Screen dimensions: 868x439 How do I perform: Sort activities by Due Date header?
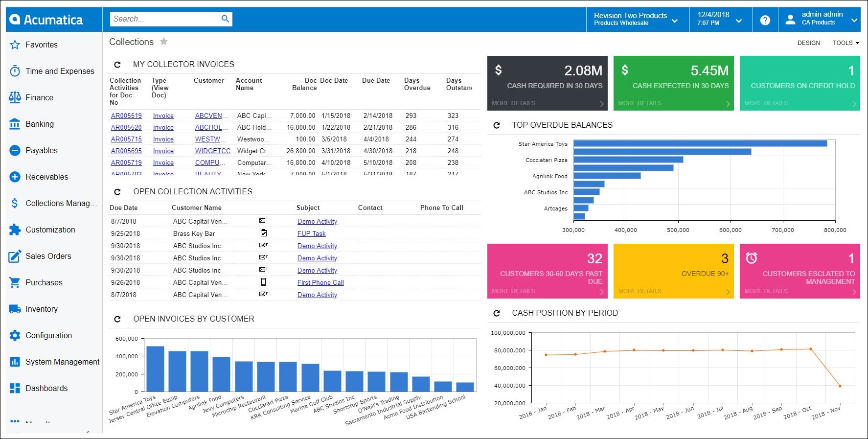[124, 208]
